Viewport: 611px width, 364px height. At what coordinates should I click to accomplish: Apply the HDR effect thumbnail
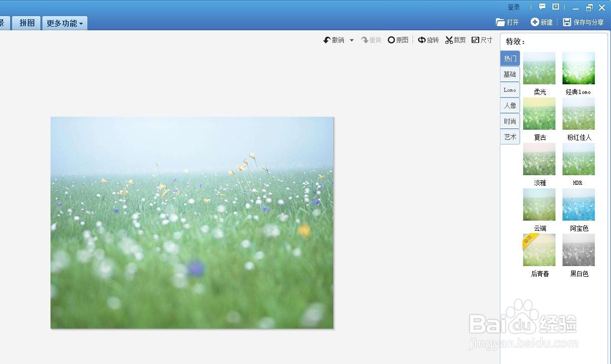click(579, 159)
